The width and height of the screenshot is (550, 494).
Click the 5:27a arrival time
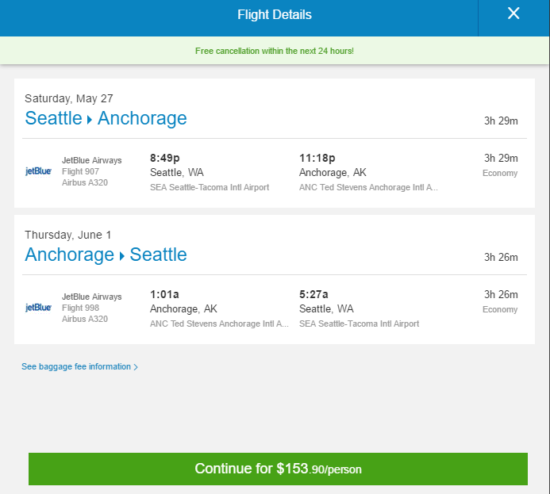click(x=314, y=294)
